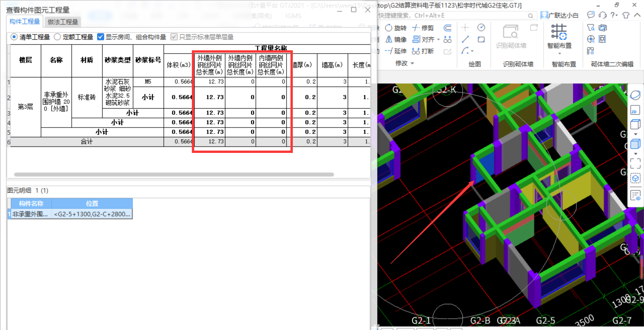Select the Mirror (镜像) tool
644x330 pixels.
[396, 40]
